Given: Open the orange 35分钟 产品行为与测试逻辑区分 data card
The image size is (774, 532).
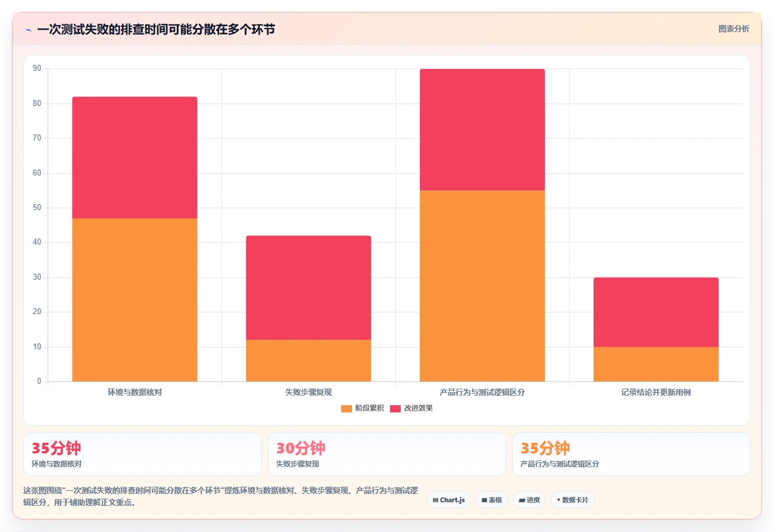Looking at the screenshot, I should (631, 454).
